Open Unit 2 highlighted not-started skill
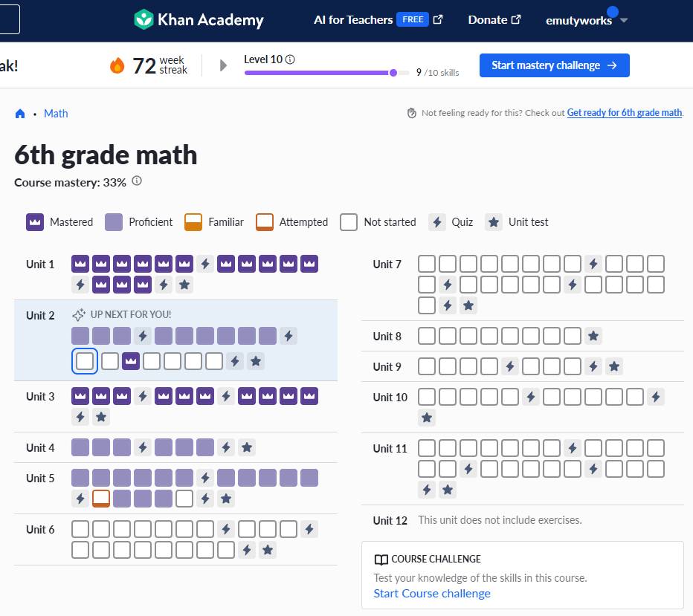Screen dimensions: 693x616 coord(85,361)
